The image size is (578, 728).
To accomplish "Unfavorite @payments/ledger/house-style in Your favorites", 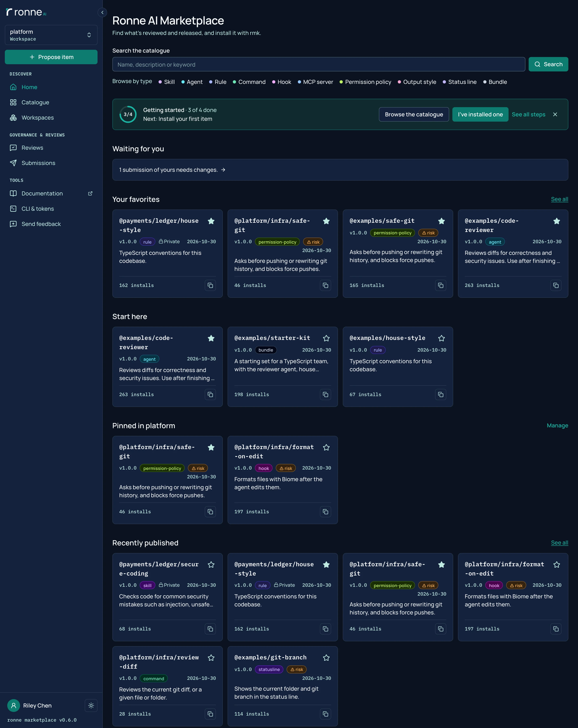I will (x=211, y=221).
